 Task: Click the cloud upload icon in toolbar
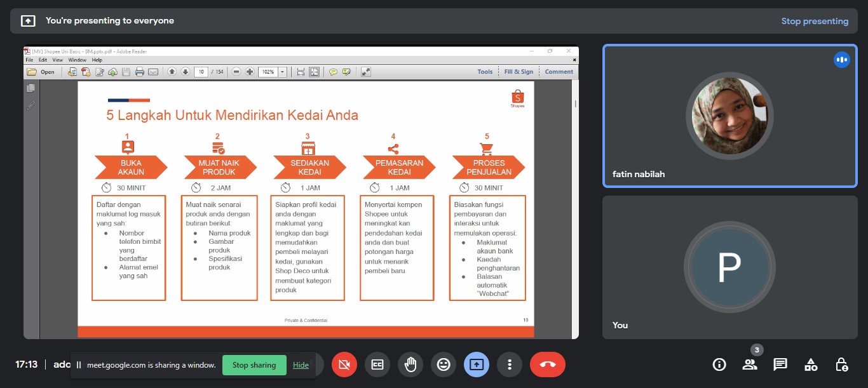click(112, 72)
